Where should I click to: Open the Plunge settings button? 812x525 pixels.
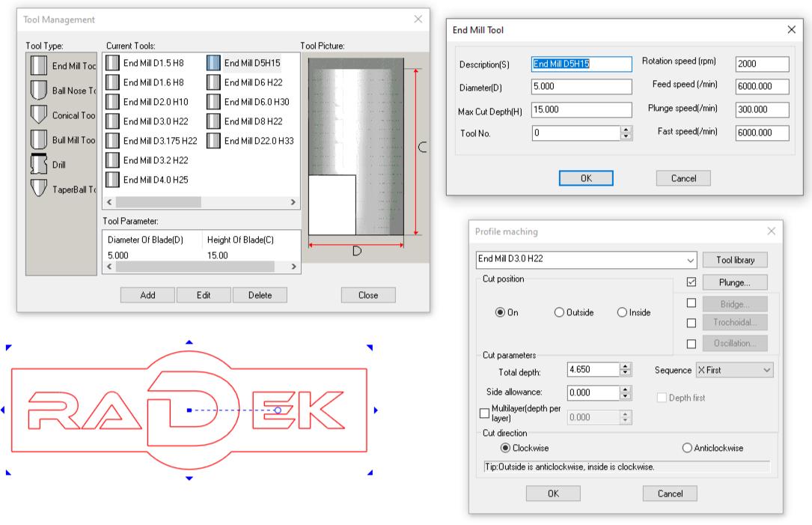[x=735, y=282]
